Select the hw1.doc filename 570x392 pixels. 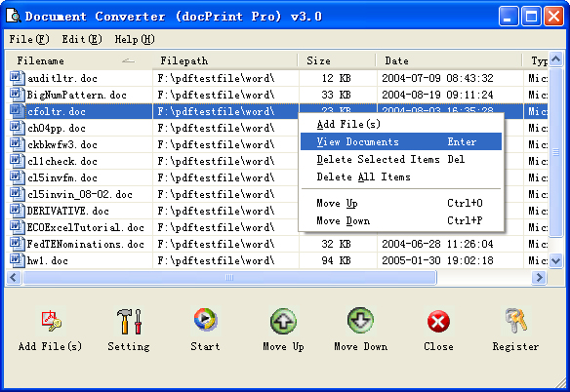pyautogui.click(x=48, y=261)
